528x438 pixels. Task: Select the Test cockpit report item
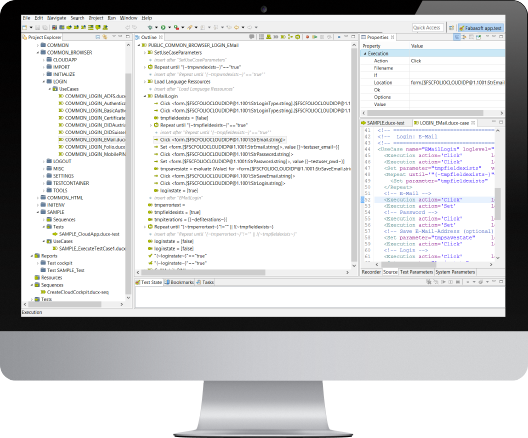click(x=57, y=263)
